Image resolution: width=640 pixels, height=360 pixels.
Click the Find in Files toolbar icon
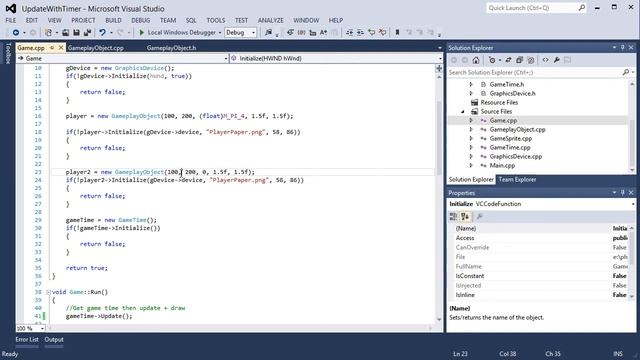pyautogui.click(x=268, y=33)
